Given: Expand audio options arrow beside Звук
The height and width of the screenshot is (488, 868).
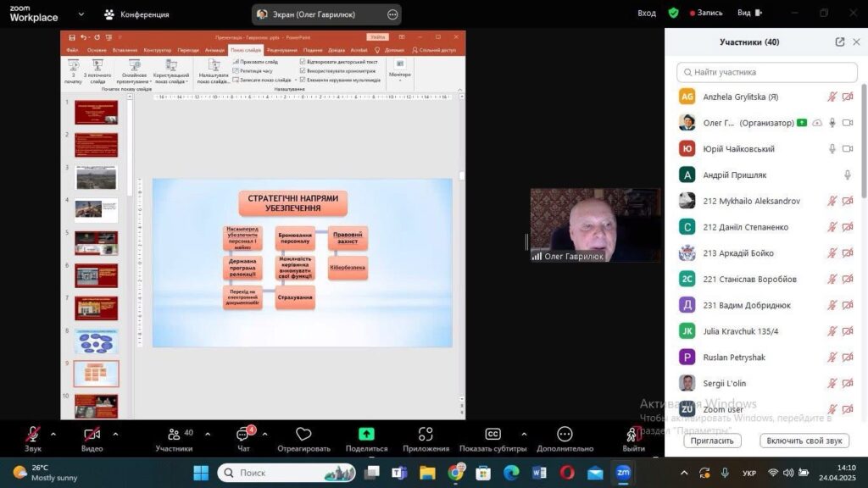Looking at the screenshot, I should coord(53,434).
